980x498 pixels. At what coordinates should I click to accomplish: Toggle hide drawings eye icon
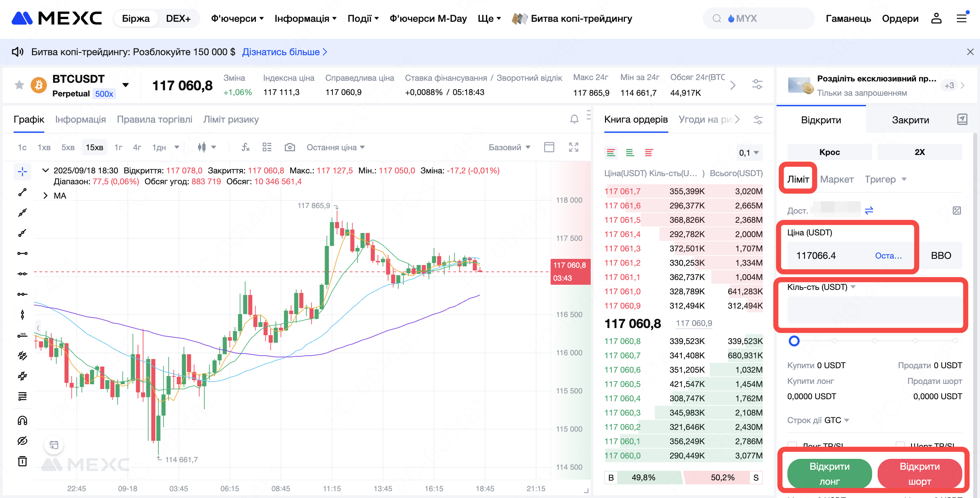(22, 441)
